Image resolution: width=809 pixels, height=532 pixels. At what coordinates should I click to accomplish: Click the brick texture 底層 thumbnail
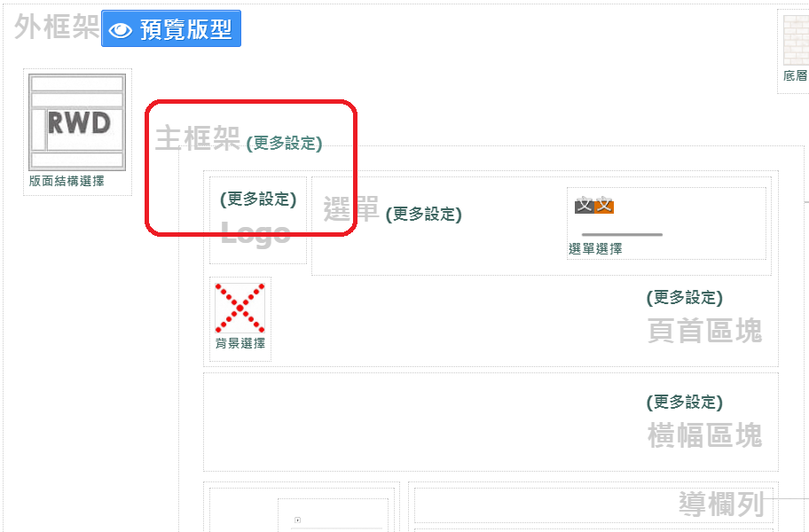coord(796,40)
